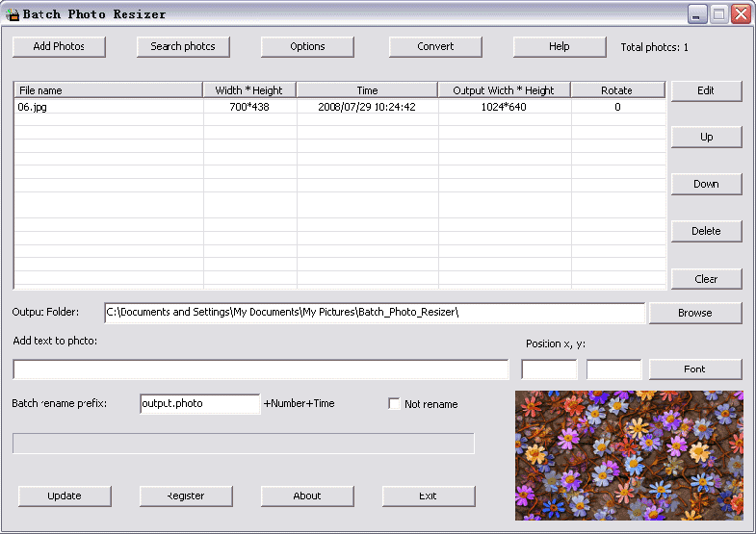
Task: Open the Help button
Action: tap(560, 47)
